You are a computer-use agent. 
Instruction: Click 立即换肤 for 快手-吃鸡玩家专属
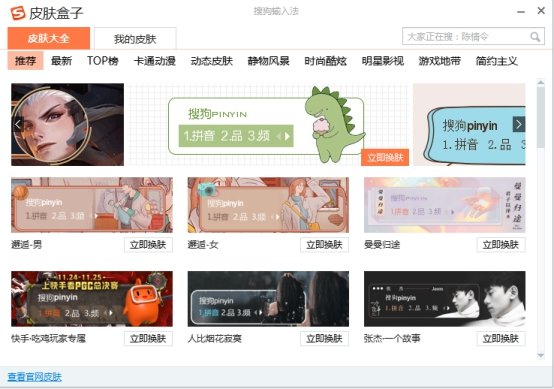pyautogui.click(x=148, y=338)
